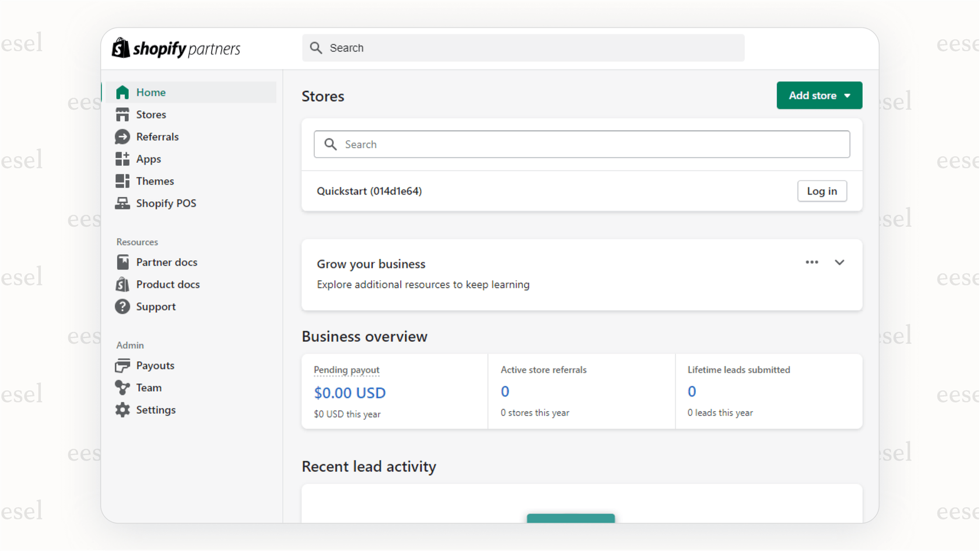Select Home in the navigation menu
The height and width of the screenshot is (551, 980).
point(150,92)
